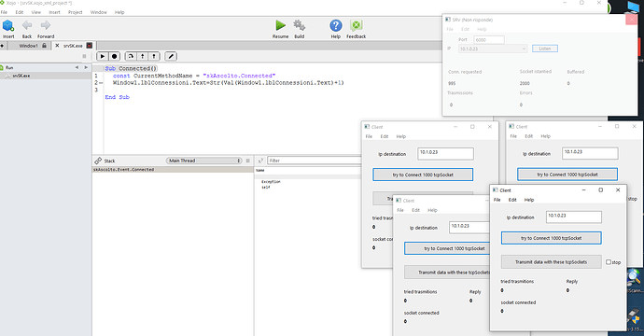Open Help menu of the SRV window

[482, 29]
